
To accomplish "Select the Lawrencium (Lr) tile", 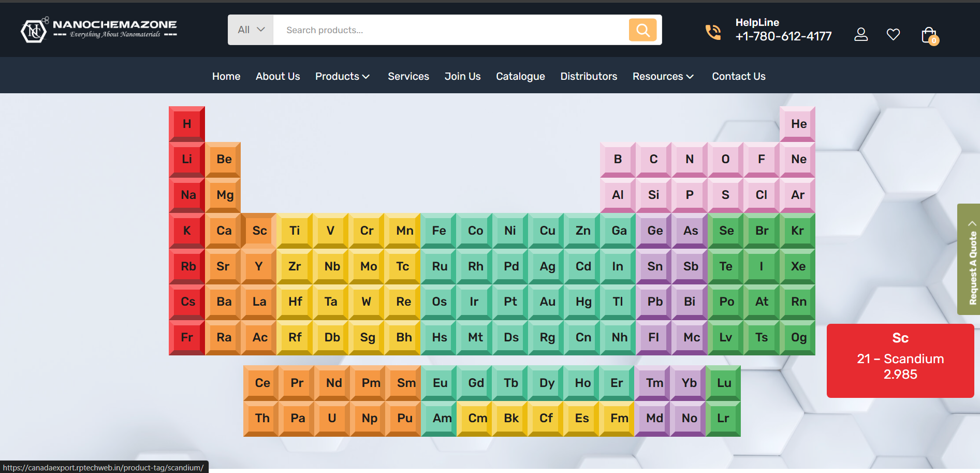I will tap(723, 419).
